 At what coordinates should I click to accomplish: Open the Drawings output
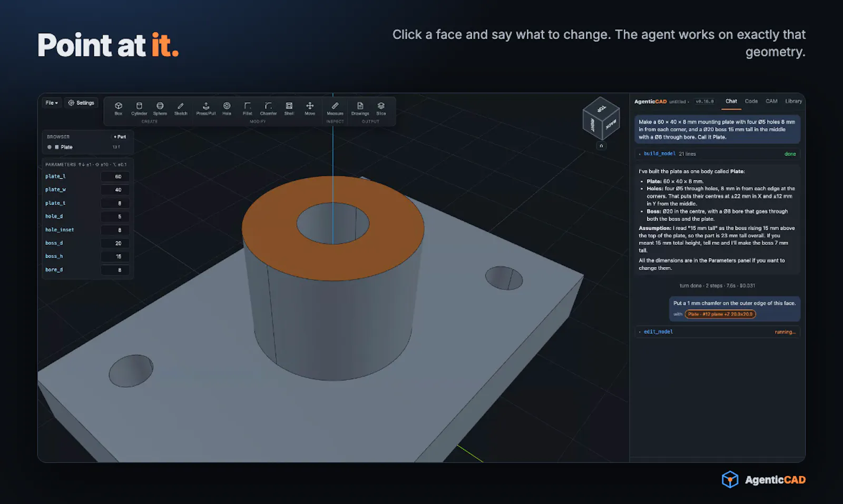point(360,108)
